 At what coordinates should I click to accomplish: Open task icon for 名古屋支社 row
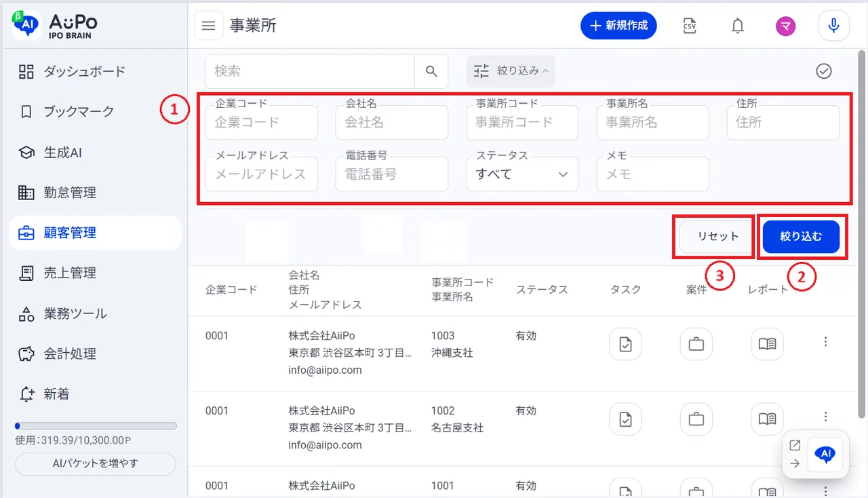tap(625, 419)
